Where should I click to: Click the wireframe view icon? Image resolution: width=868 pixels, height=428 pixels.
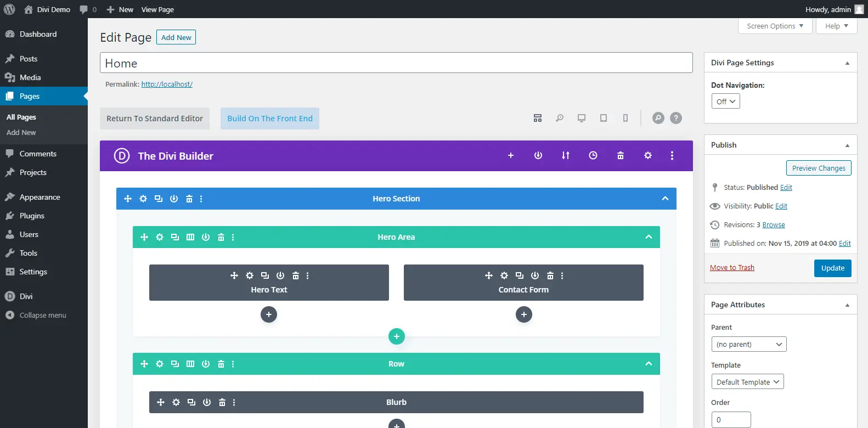(538, 118)
